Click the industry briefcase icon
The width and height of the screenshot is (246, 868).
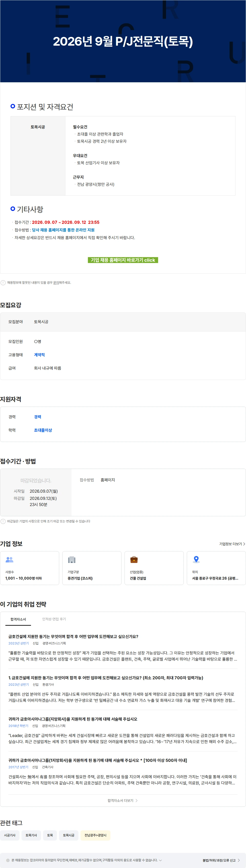click(x=134, y=559)
